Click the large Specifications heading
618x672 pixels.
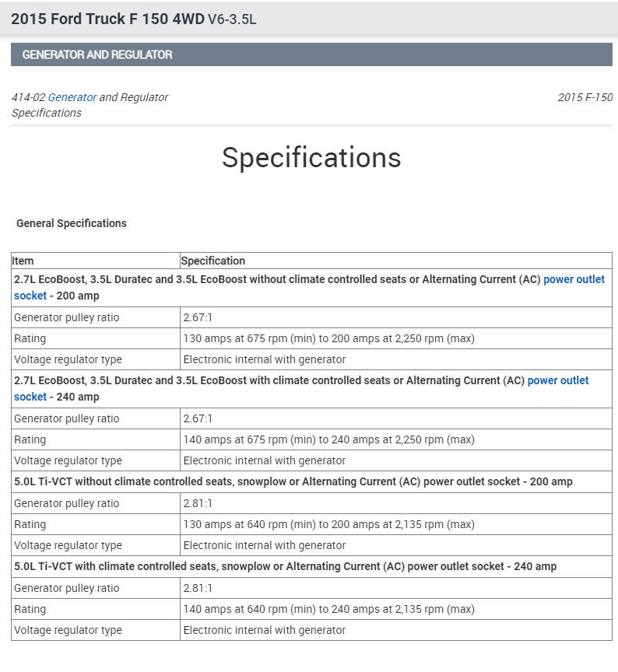[x=311, y=157]
